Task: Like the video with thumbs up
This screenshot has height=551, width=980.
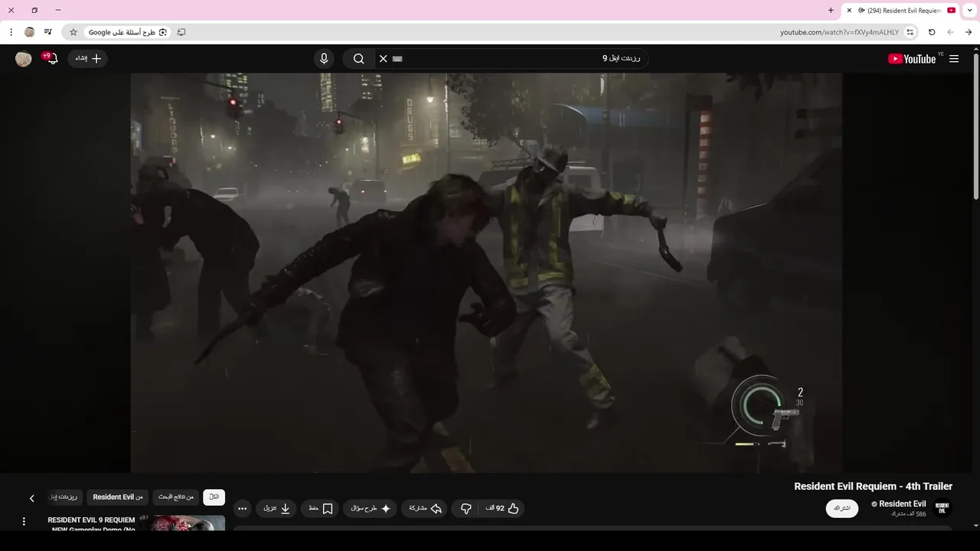Action: [x=503, y=508]
